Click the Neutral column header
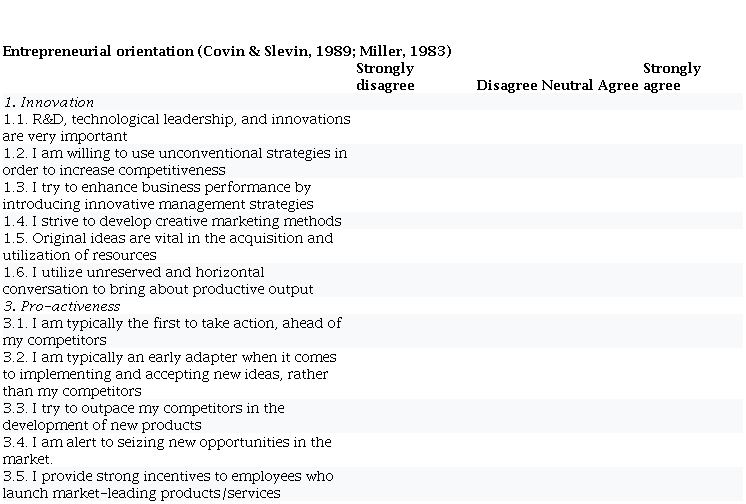746x504 pixels. pos(567,86)
